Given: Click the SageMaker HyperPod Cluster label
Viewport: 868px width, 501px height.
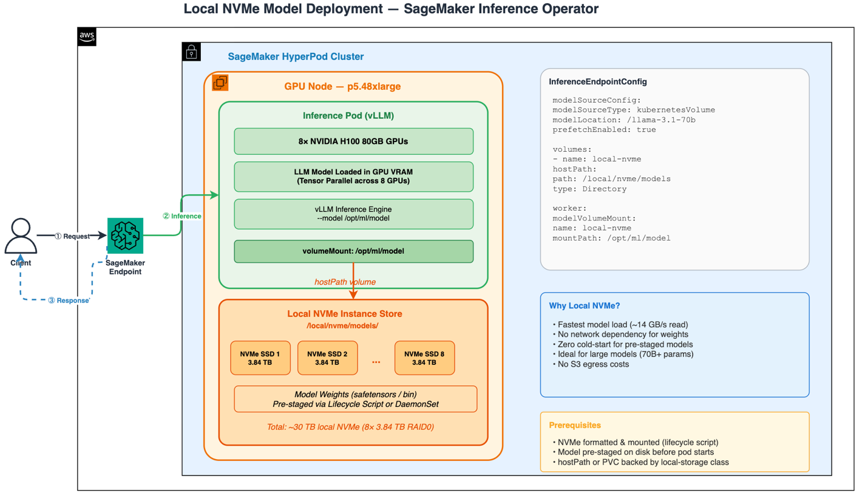Looking at the screenshot, I should click(x=296, y=57).
